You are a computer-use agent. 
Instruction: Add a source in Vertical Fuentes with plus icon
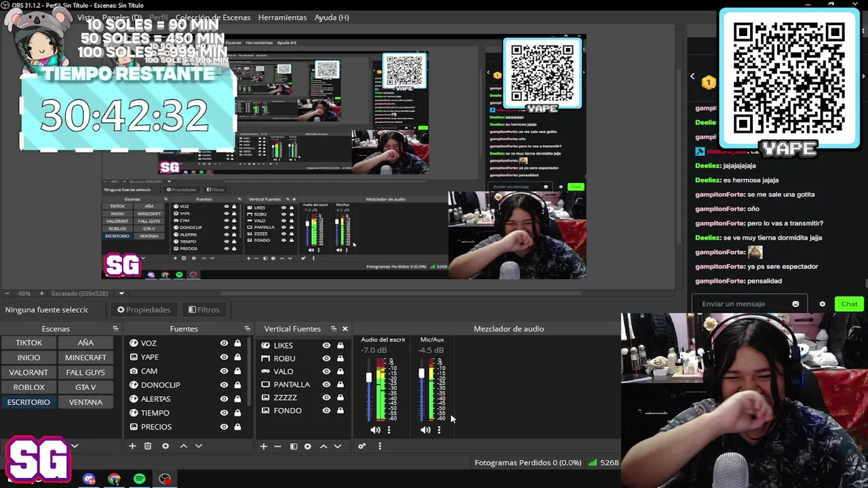click(264, 446)
